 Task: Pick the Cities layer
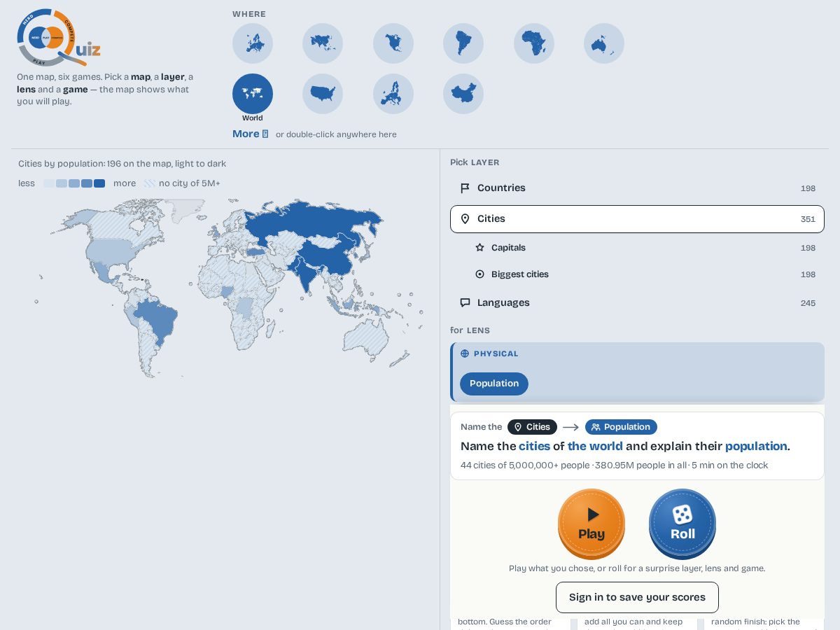pos(637,219)
